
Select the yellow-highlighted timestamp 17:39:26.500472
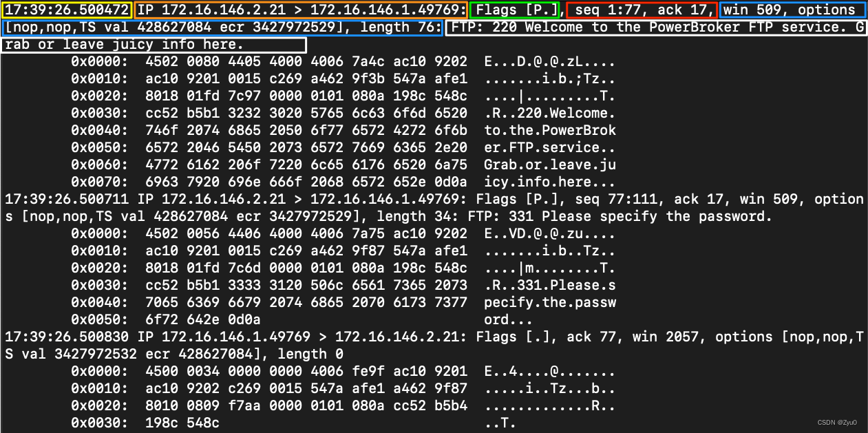coord(66,10)
